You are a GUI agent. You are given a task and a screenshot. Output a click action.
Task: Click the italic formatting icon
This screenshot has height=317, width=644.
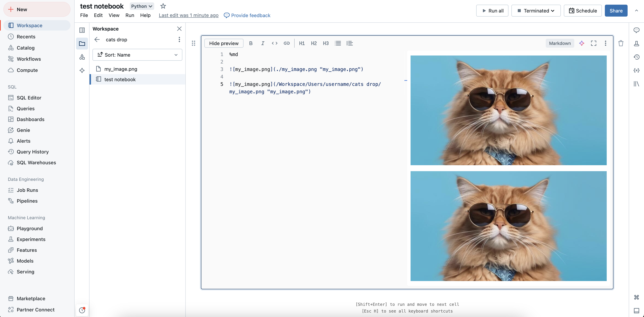[263, 43]
